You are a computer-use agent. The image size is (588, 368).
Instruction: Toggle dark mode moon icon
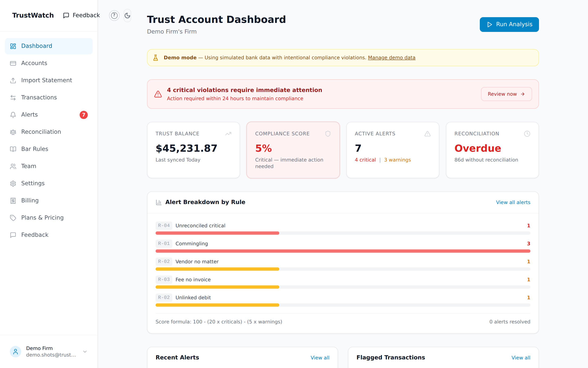click(x=127, y=16)
